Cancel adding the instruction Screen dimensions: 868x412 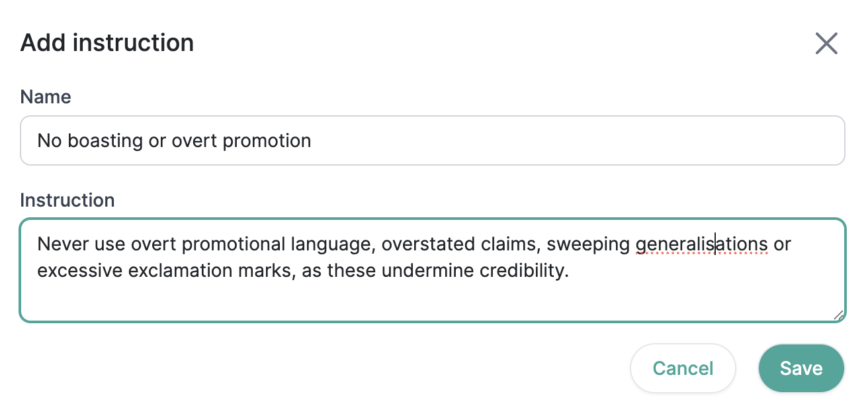pos(683,368)
